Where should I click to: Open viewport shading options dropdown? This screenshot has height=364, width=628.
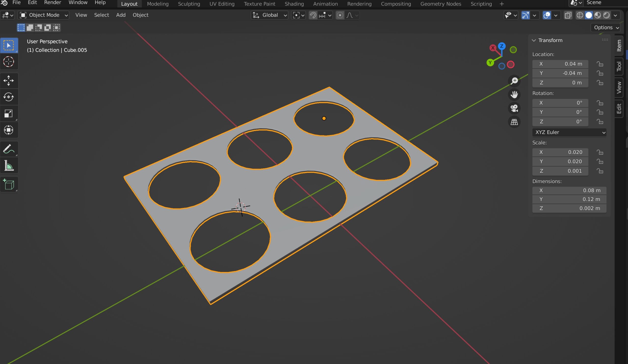[x=615, y=15]
